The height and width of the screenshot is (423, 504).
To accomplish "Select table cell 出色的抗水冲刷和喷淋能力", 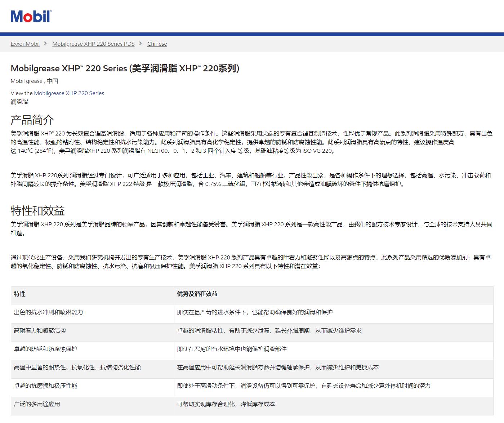I will (93, 314).
